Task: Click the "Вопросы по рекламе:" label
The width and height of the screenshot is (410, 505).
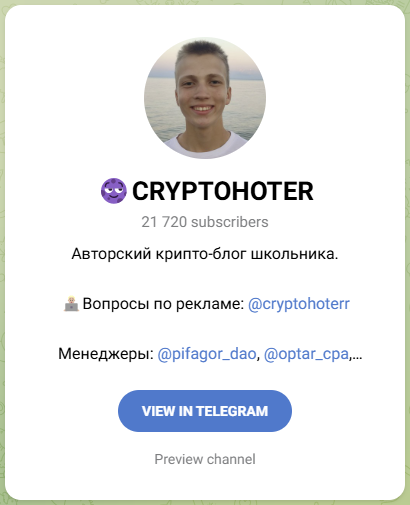Action: coord(164,304)
